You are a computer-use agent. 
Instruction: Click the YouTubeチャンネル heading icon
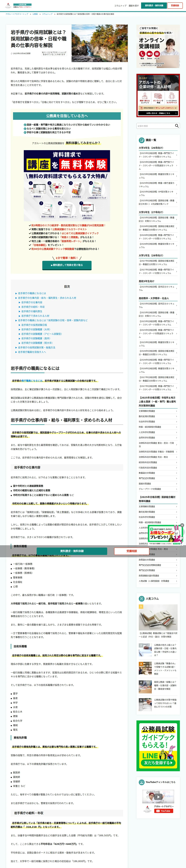pos(142,782)
